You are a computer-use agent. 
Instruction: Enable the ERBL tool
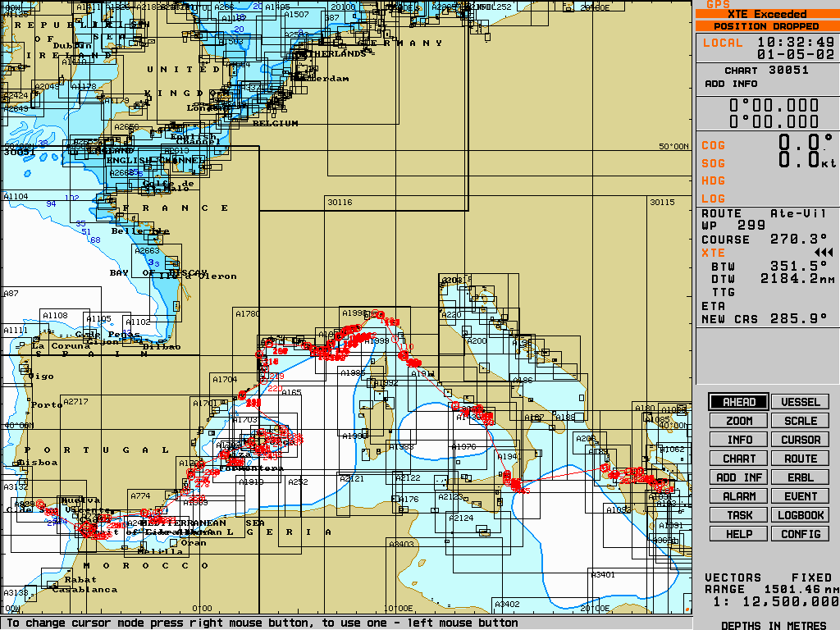click(x=800, y=477)
